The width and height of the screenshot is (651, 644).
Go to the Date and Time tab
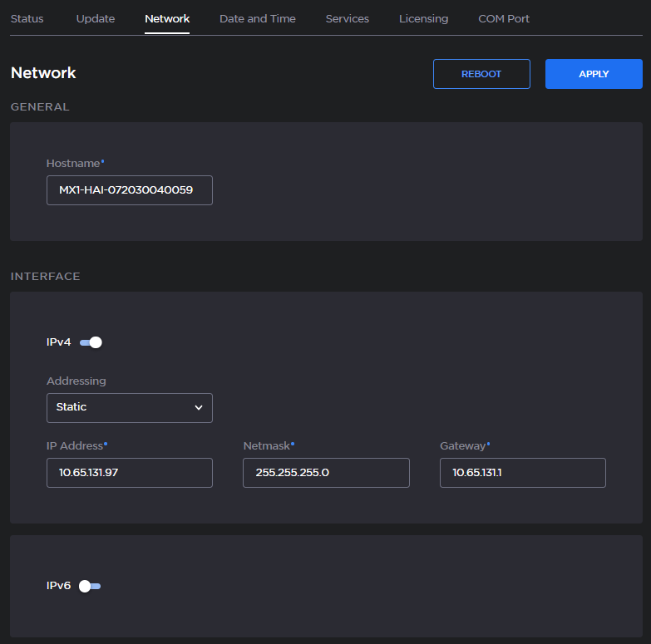[x=257, y=18]
